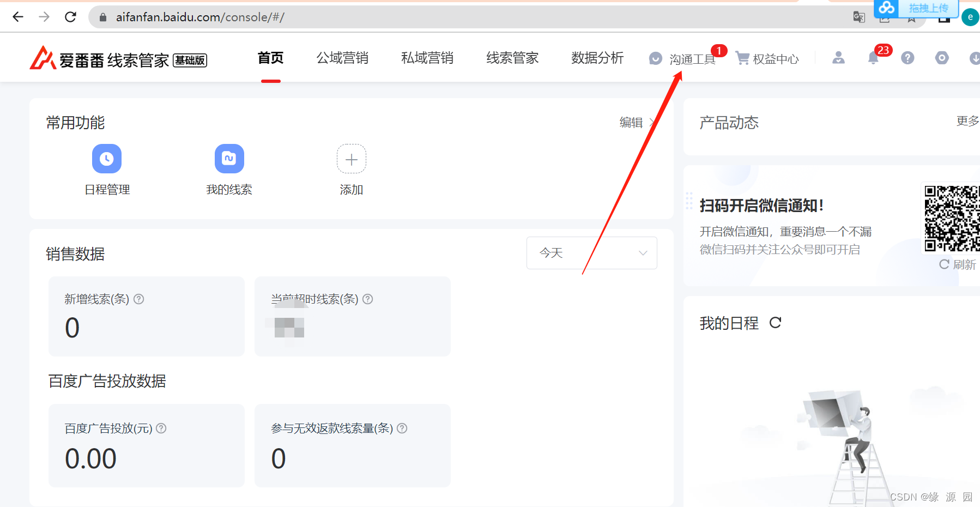980x507 pixels.
Task: Add a new shortcut via the 添加 plus tile
Action: (352, 159)
